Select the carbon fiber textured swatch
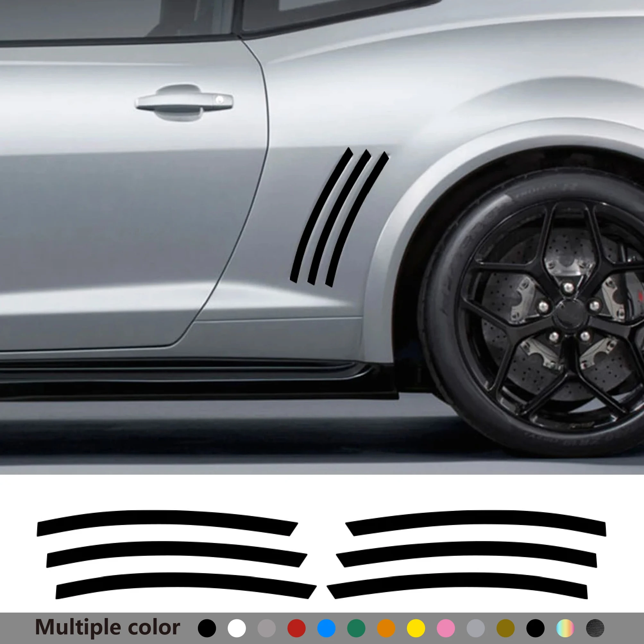Screen dimensions: 644x644 [x=595, y=628]
